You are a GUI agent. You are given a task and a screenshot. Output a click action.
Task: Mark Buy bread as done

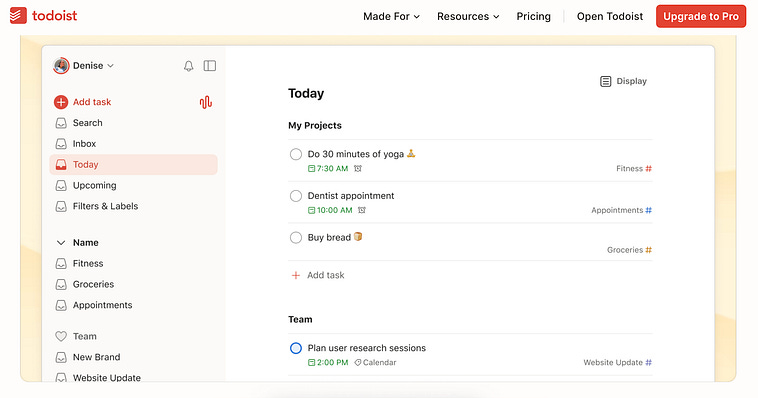coord(296,237)
